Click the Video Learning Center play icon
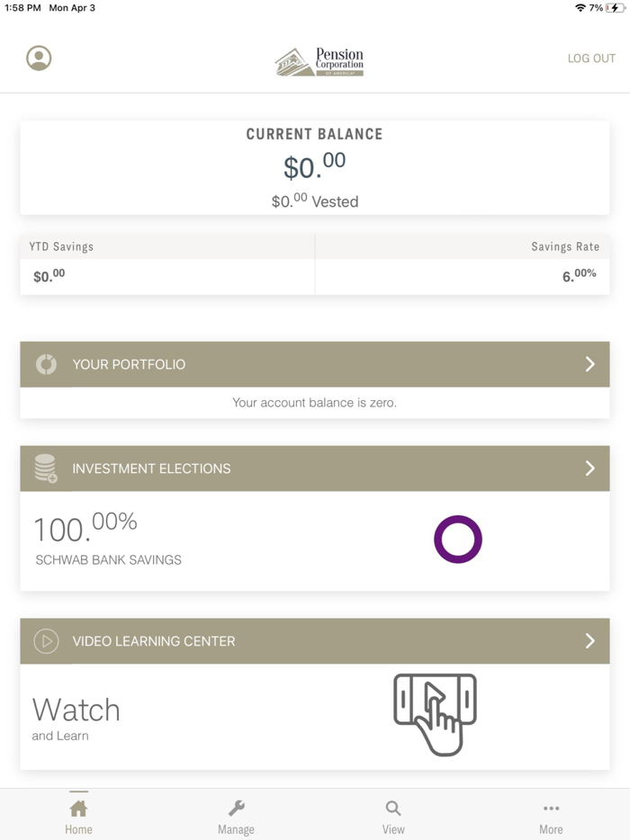Viewport: 630px width, 840px height. tap(45, 641)
